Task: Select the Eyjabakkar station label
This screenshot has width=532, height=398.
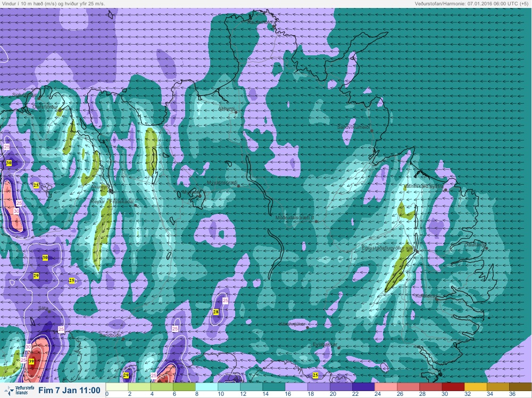Action: click(x=325, y=344)
